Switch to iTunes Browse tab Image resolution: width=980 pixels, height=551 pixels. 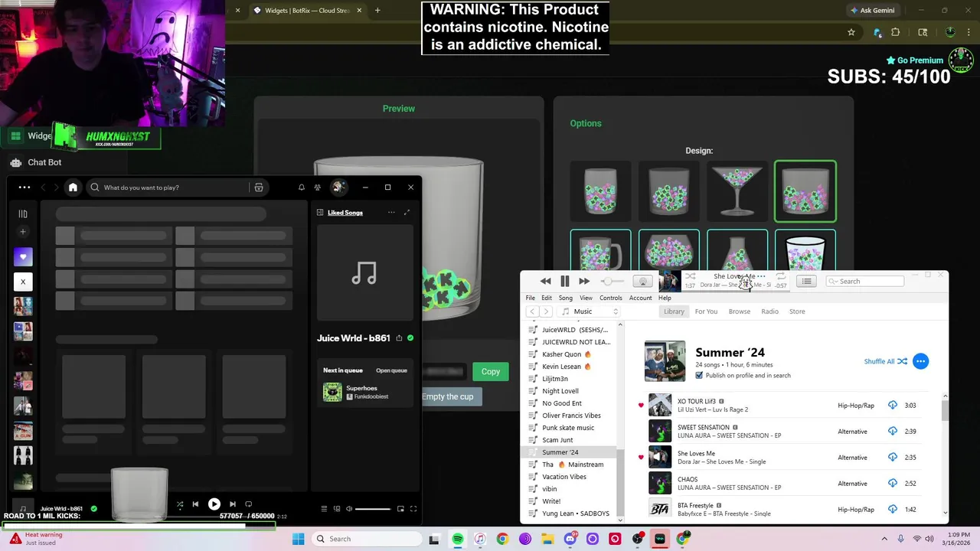tap(740, 311)
